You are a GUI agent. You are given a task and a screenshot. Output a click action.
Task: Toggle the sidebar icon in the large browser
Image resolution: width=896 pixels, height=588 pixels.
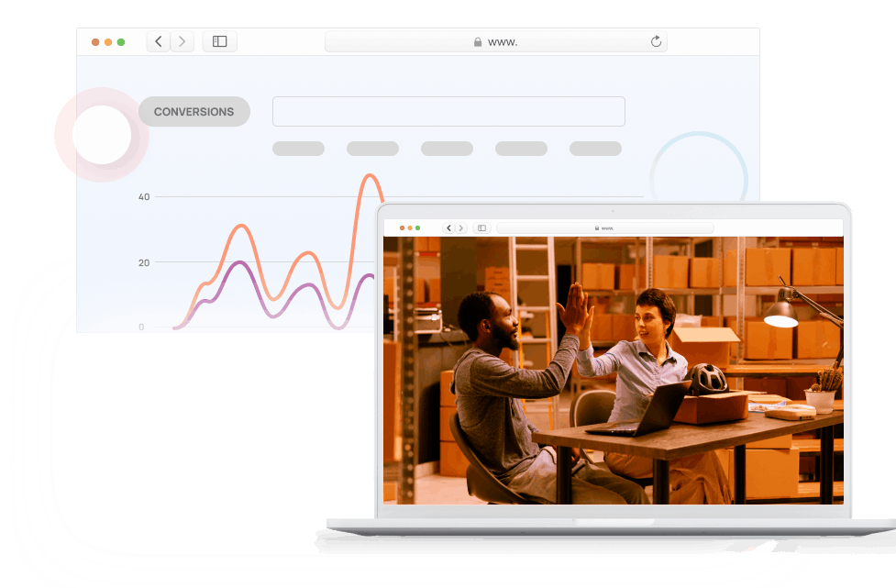(220, 41)
